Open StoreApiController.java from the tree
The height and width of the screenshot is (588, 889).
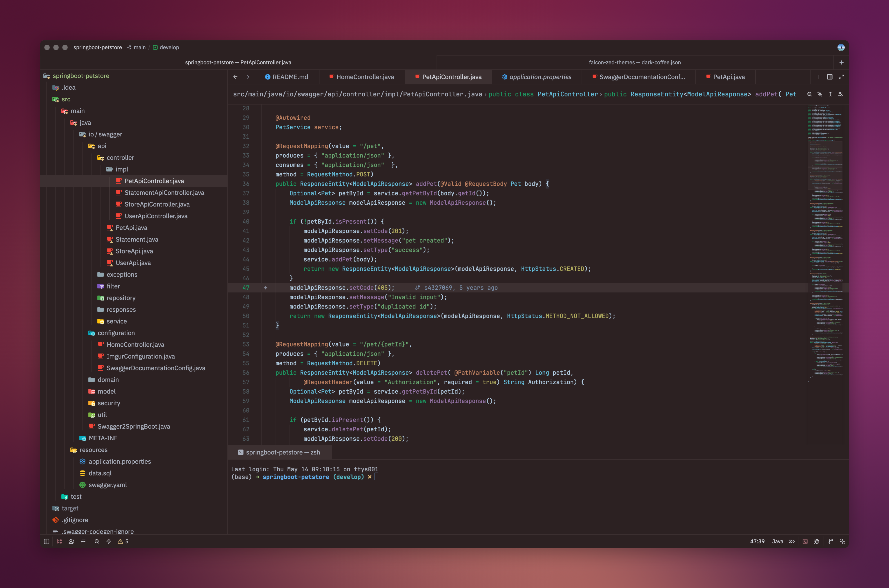point(157,204)
